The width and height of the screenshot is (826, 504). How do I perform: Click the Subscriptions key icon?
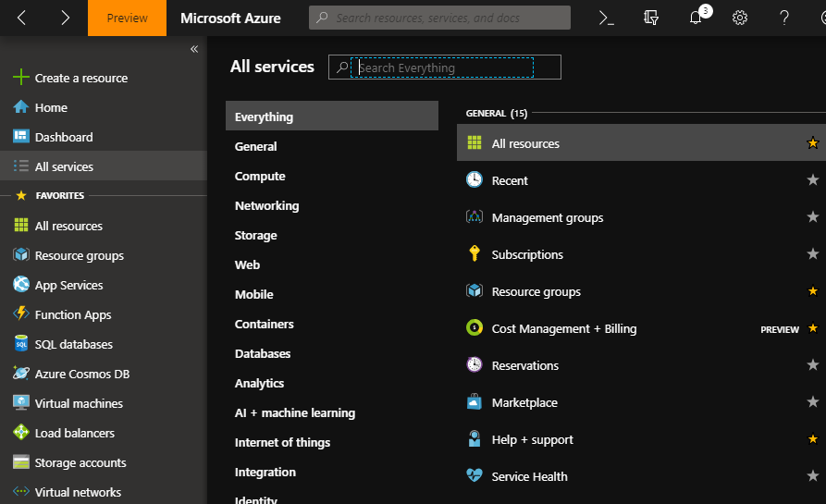[x=475, y=254]
